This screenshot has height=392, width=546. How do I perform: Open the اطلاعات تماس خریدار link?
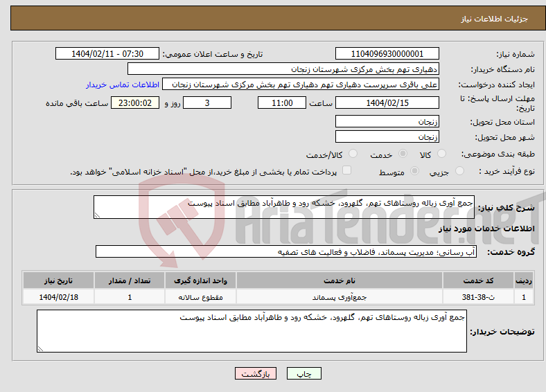123,84
